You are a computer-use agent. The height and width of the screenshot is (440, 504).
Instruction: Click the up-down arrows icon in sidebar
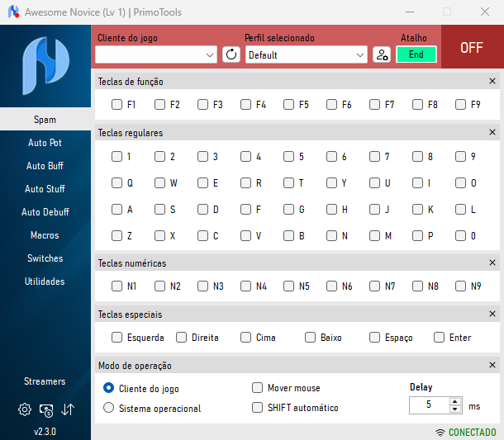[x=68, y=409]
